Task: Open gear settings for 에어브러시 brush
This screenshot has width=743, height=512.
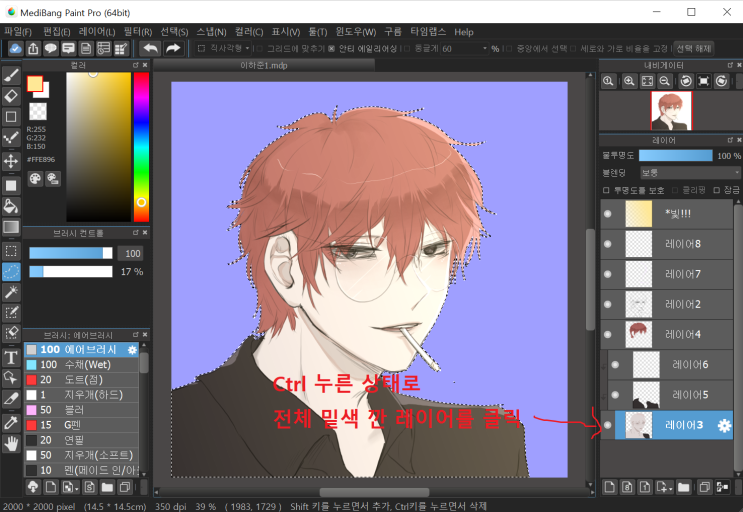Action: pos(132,350)
